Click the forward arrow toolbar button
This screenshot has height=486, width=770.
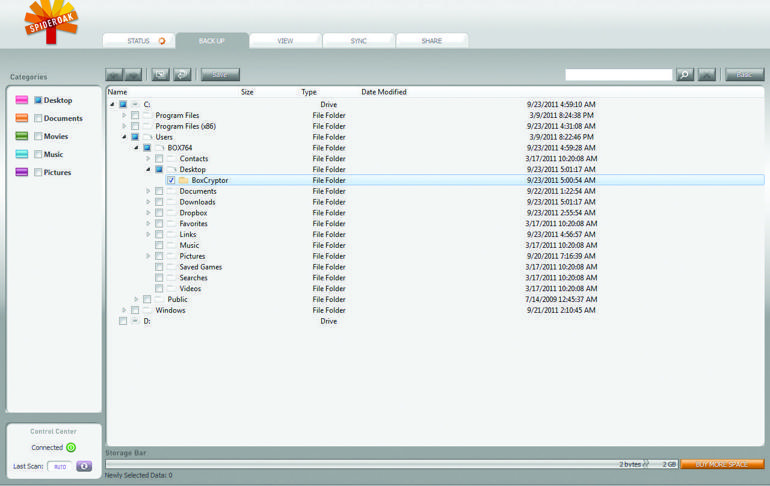(133, 75)
